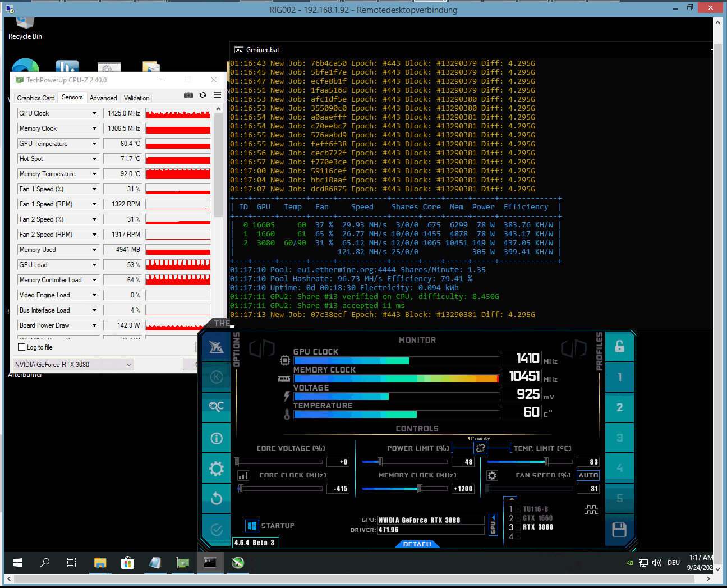Click the Gminer.bat window title icon
Viewport: 727px width, 588px height.
point(239,50)
